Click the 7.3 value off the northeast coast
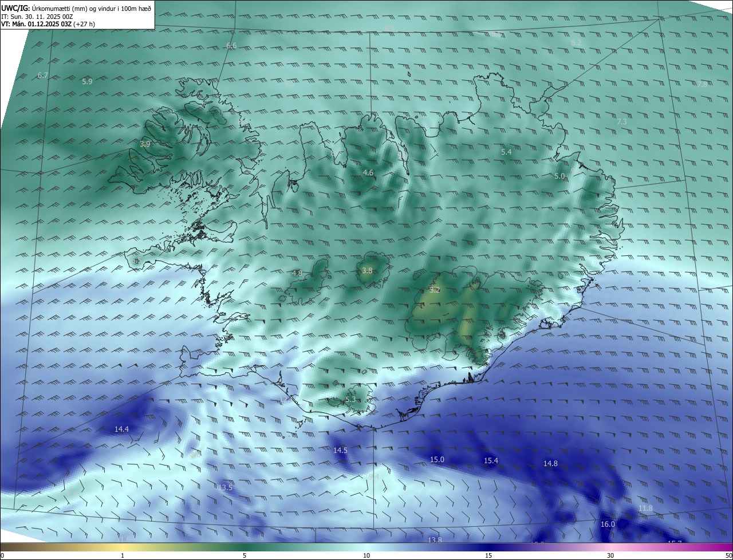This screenshot has width=733, height=560. point(622,121)
